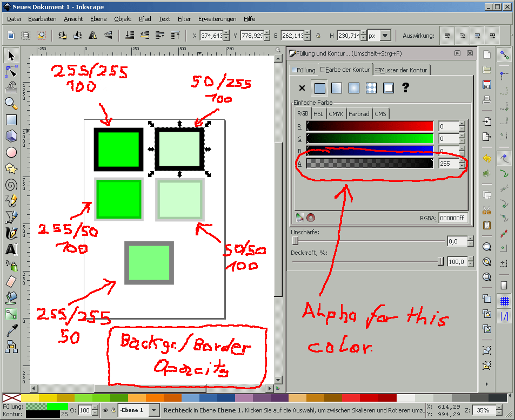Select the flat color paint mode
Screen dimensions: 515x420
[x=319, y=89]
